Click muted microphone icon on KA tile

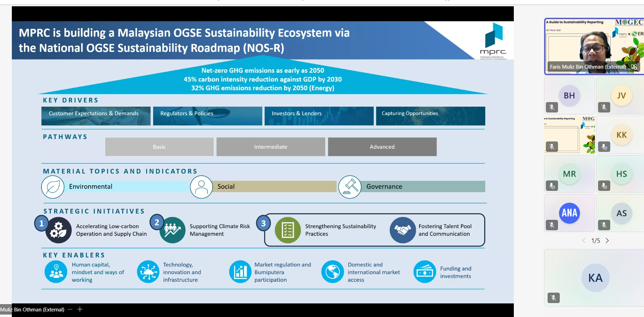[x=553, y=298]
